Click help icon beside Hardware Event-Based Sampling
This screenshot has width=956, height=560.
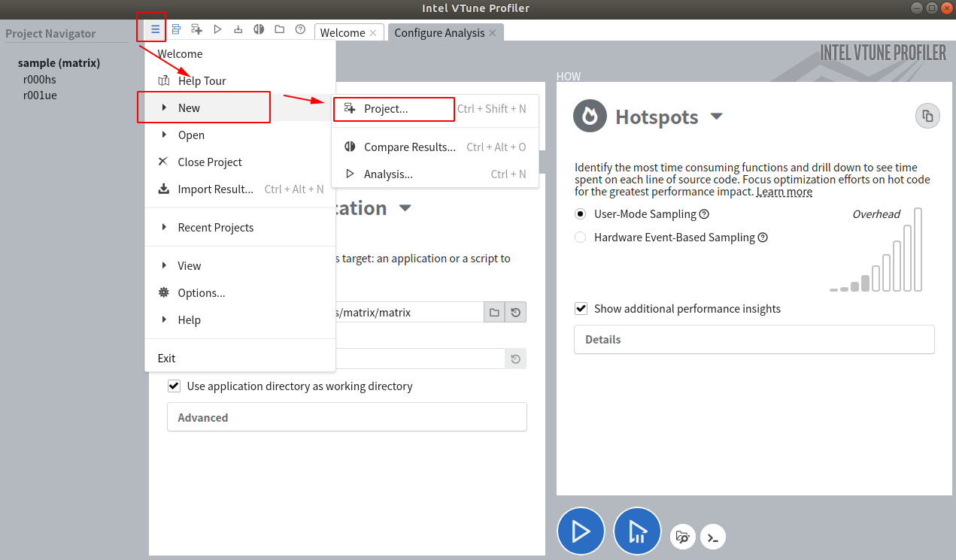tap(763, 238)
